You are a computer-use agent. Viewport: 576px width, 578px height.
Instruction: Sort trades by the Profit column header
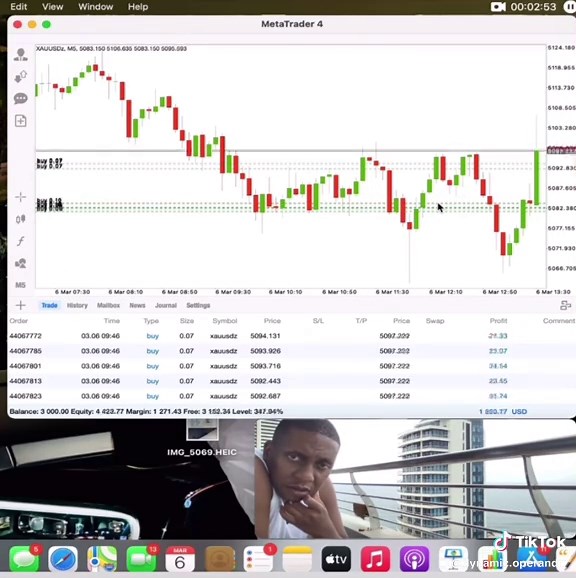tap(498, 321)
